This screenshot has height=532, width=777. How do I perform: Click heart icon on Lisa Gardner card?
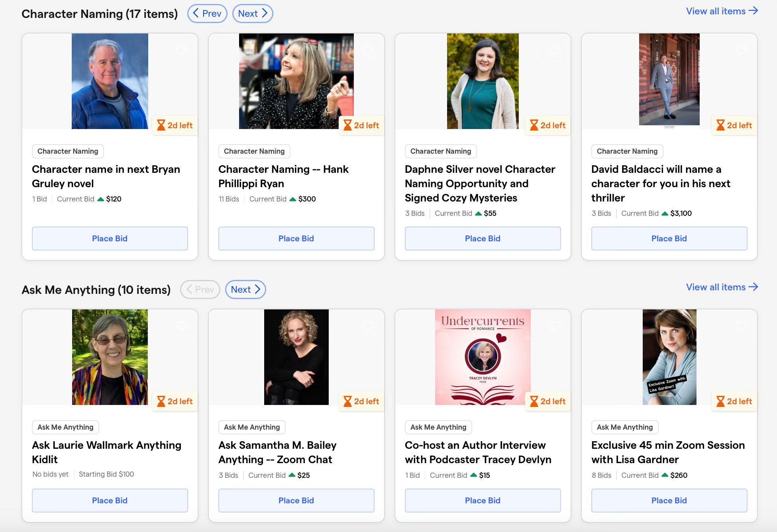pos(741,326)
